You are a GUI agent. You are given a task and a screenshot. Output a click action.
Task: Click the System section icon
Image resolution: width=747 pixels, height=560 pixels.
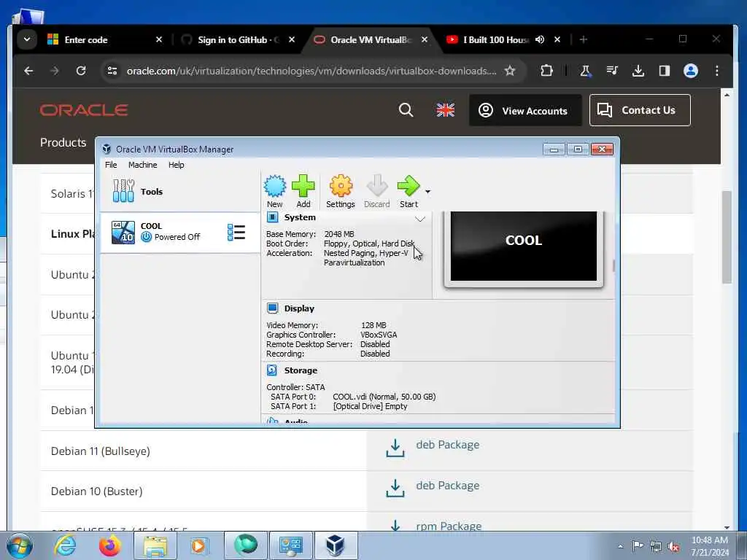273,217
